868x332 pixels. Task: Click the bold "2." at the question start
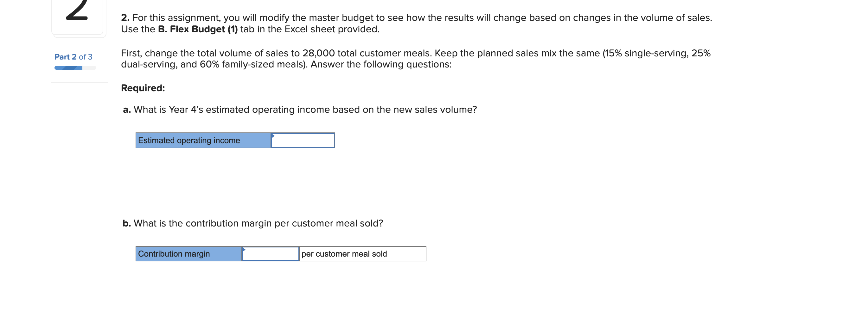coord(125,17)
